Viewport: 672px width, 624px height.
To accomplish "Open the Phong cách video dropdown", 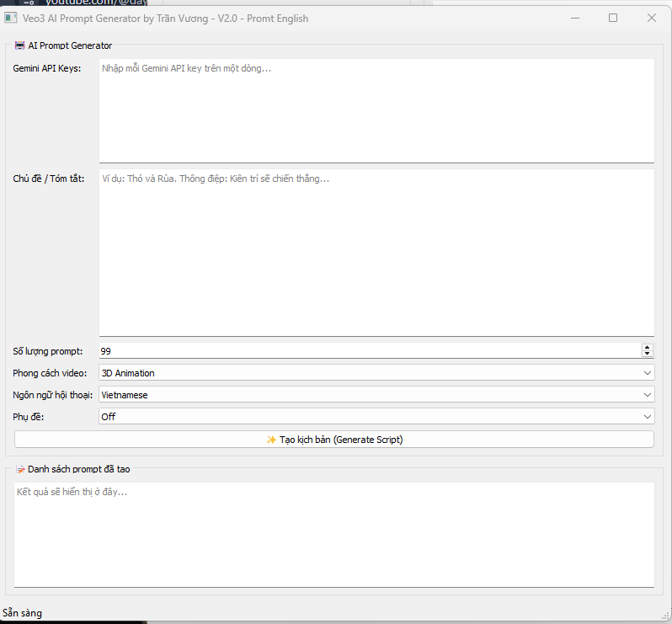I will click(647, 373).
